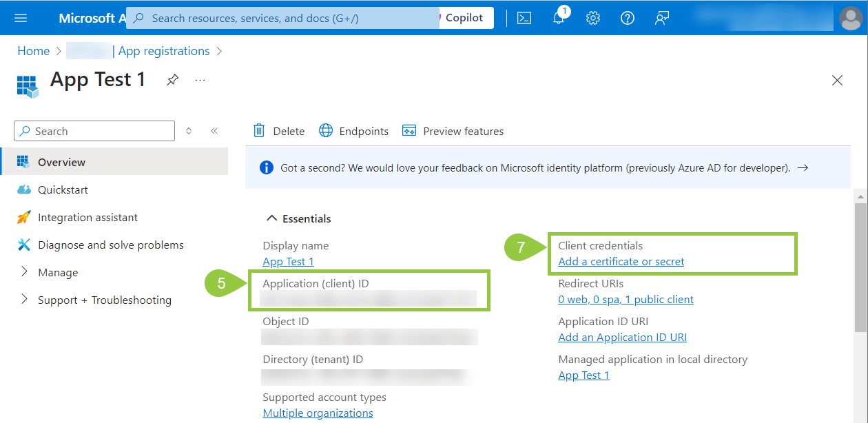Open portal settings gear

593,18
